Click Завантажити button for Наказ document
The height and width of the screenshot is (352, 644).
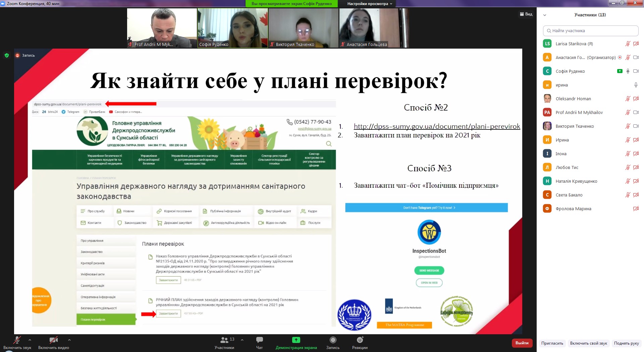coord(168,280)
